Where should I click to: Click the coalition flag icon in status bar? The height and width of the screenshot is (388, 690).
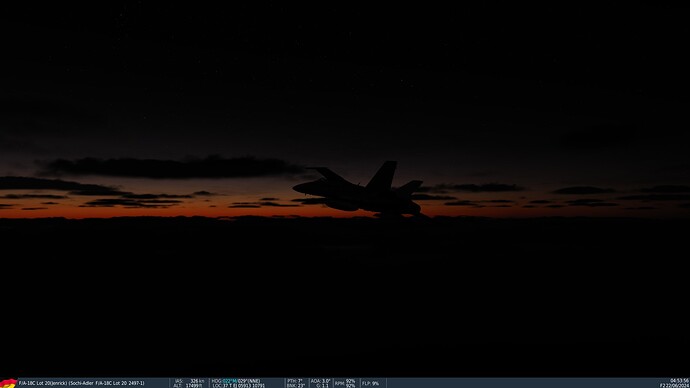coord(8,383)
